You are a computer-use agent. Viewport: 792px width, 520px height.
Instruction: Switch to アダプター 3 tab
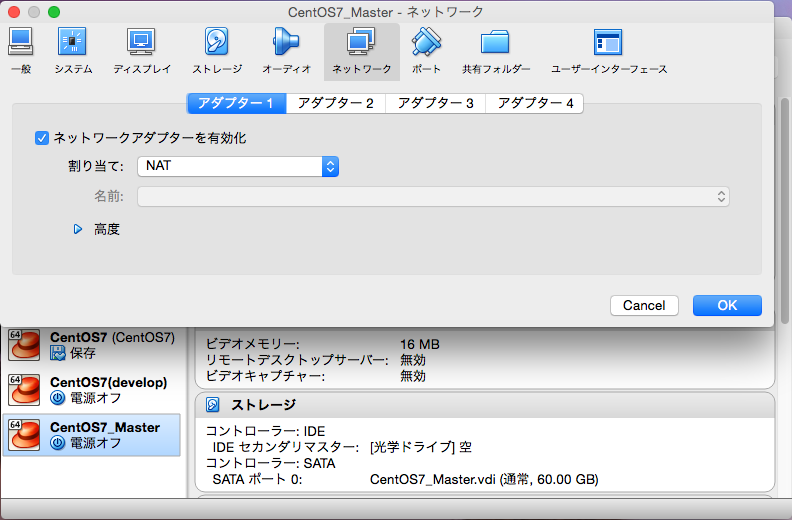435,104
